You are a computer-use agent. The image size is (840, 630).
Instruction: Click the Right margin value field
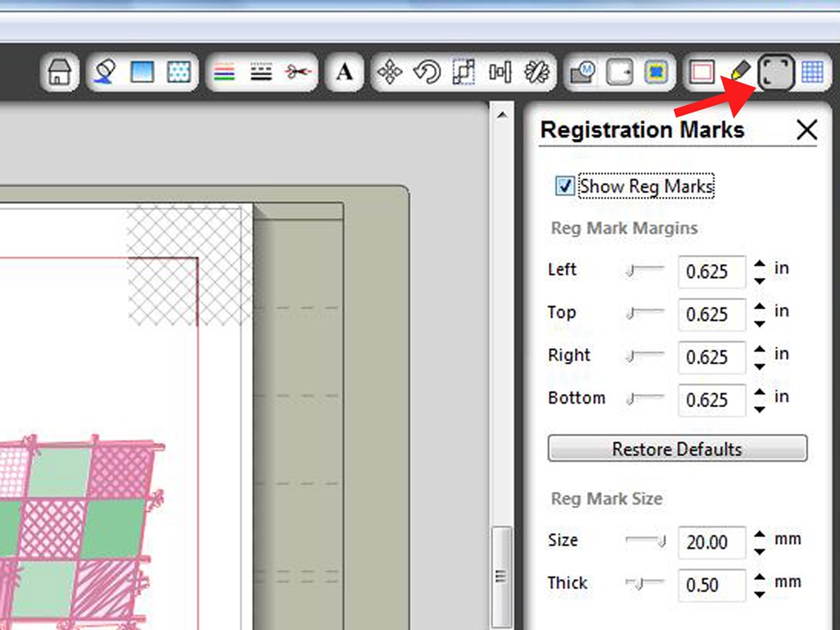[711, 358]
